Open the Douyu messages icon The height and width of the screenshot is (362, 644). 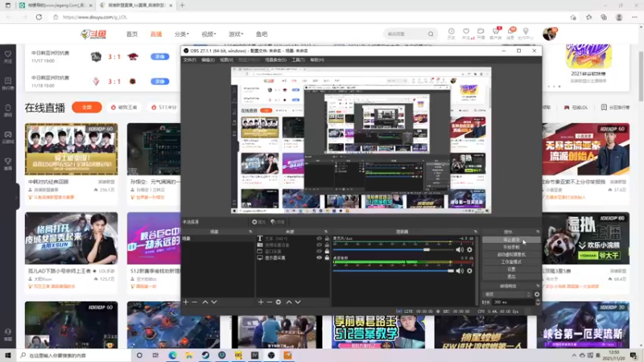click(x=511, y=31)
